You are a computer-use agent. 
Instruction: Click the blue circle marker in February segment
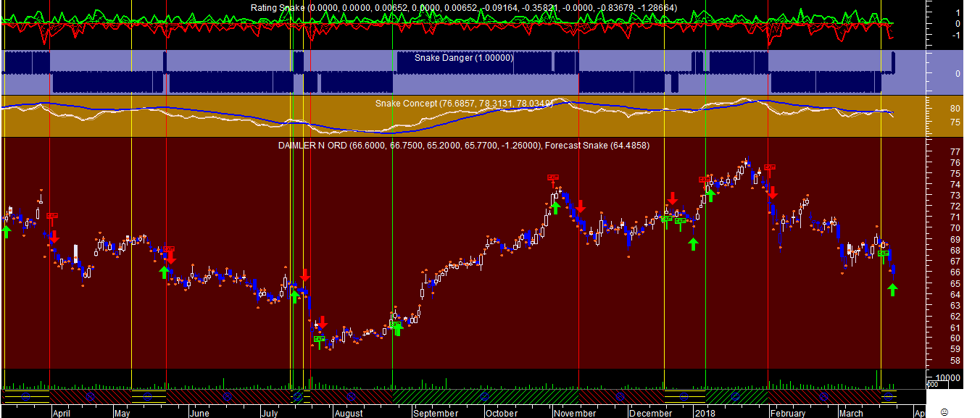(x=823, y=396)
